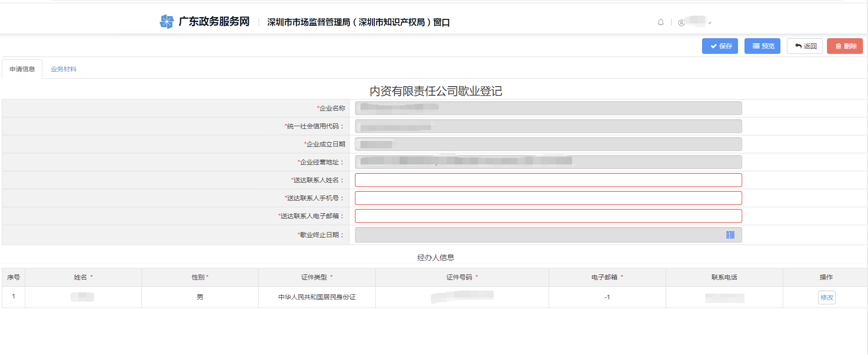Open calendar picker for 歇业终止日期
868x355 pixels.
click(730, 235)
